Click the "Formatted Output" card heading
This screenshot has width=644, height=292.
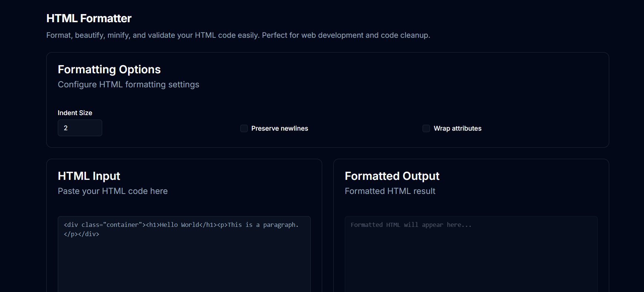click(x=392, y=176)
